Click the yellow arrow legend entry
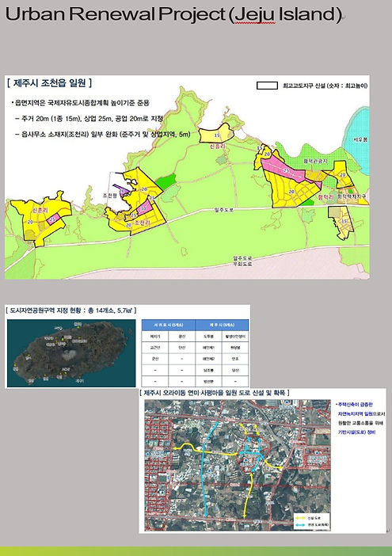 point(307,518)
